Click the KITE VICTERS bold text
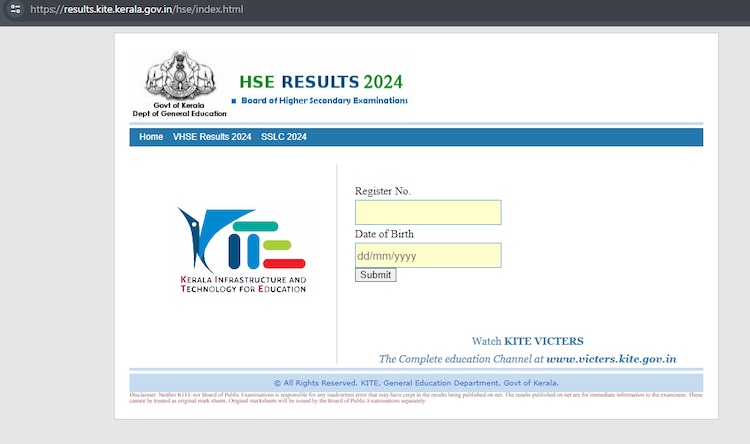 coord(543,341)
